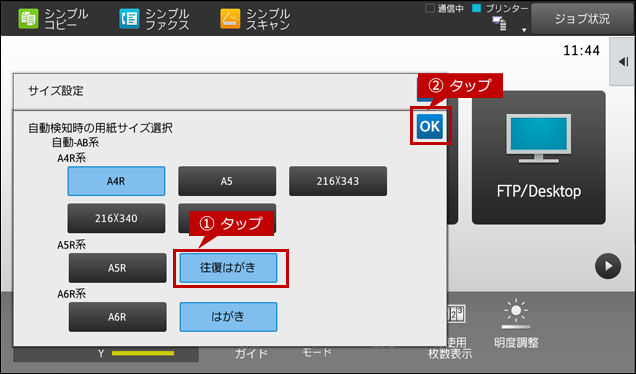636x374 pixels.
Task: Click the 自動検知時の用紙サイズ選択 heading
Action: coord(100,128)
